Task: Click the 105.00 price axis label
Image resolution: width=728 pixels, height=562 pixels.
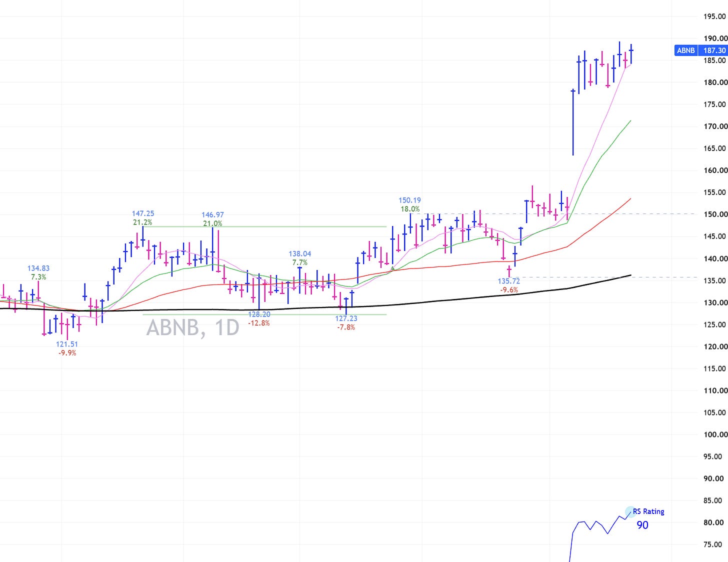Action: (x=714, y=412)
